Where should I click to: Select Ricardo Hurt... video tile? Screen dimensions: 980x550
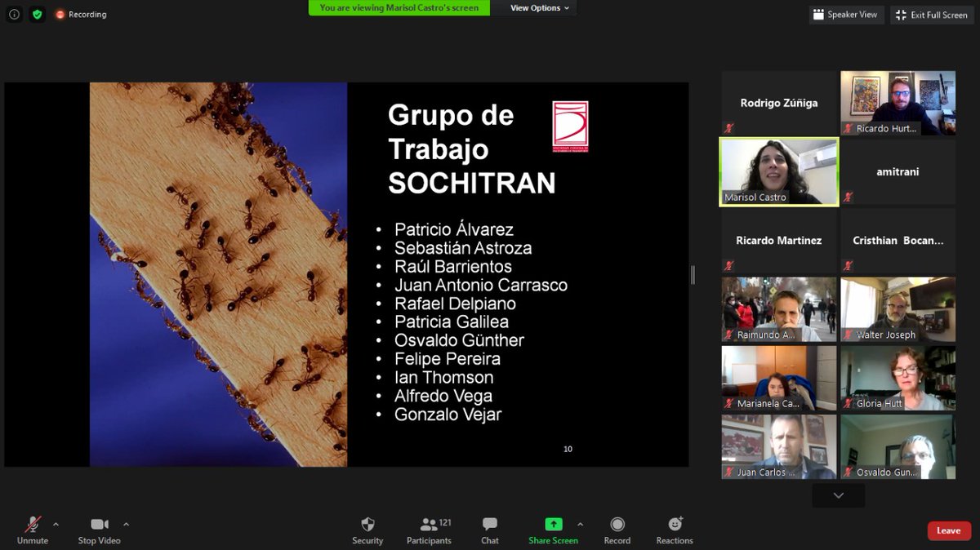[x=898, y=103]
